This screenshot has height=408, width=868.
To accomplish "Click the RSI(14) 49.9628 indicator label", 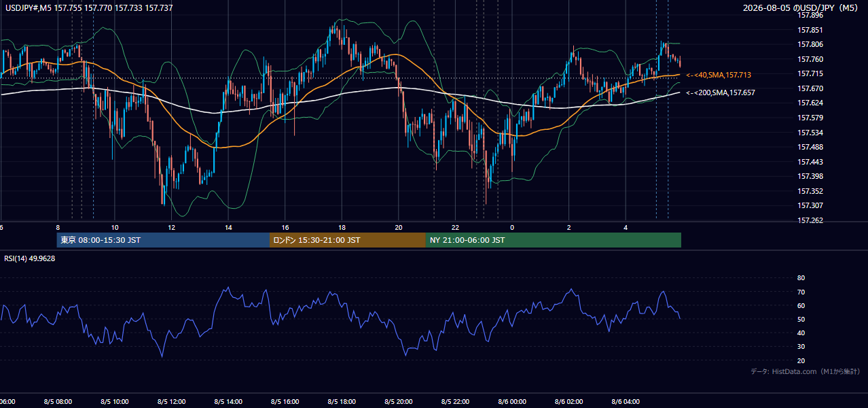I will pos(30,258).
